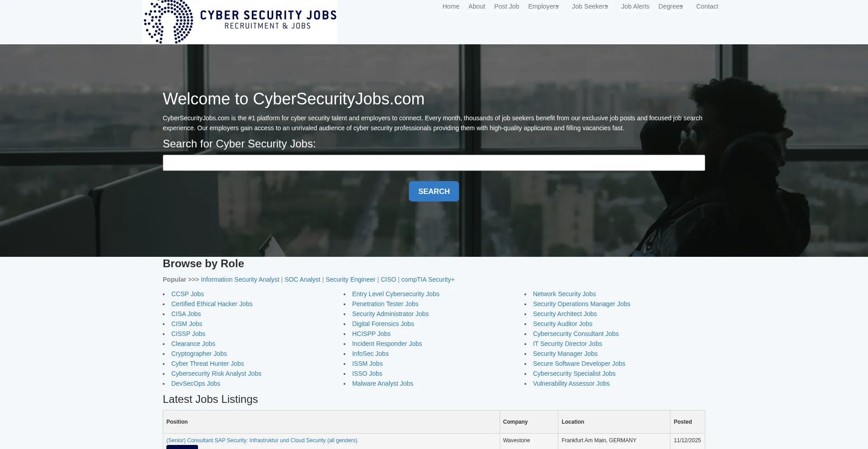Image resolution: width=868 pixels, height=449 pixels.
Task: Browse ISSO Jobs
Action: point(367,373)
